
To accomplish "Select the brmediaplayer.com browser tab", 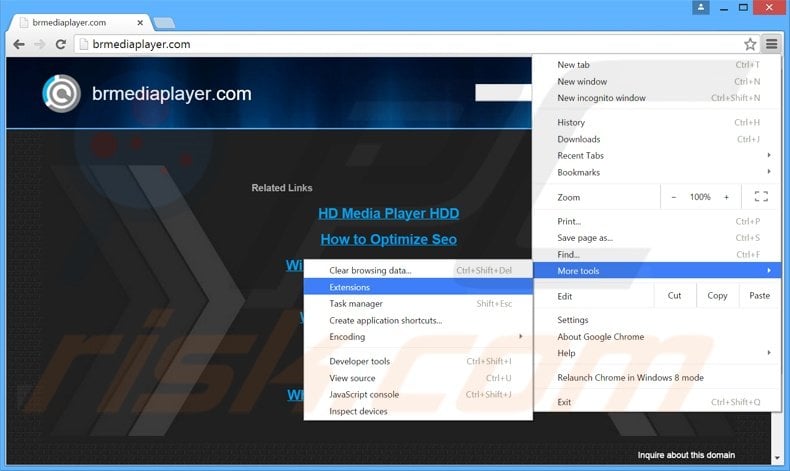I will click(x=81, y=23).
